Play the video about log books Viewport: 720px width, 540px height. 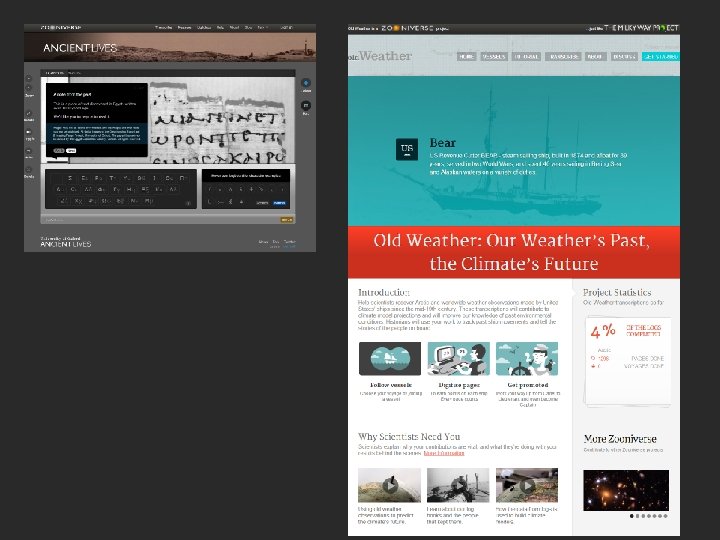point(458,485)
